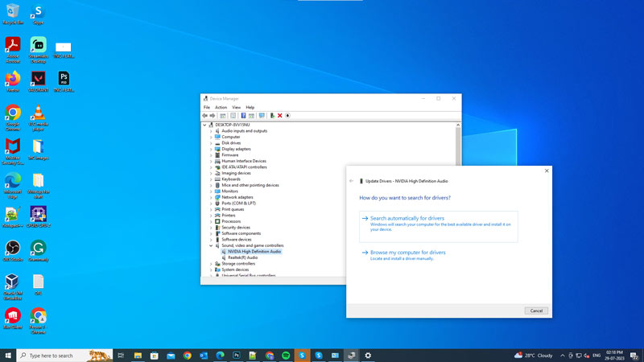Select the Riot Client desktop icon
644x362 pixels.
[x=13, y=319]
